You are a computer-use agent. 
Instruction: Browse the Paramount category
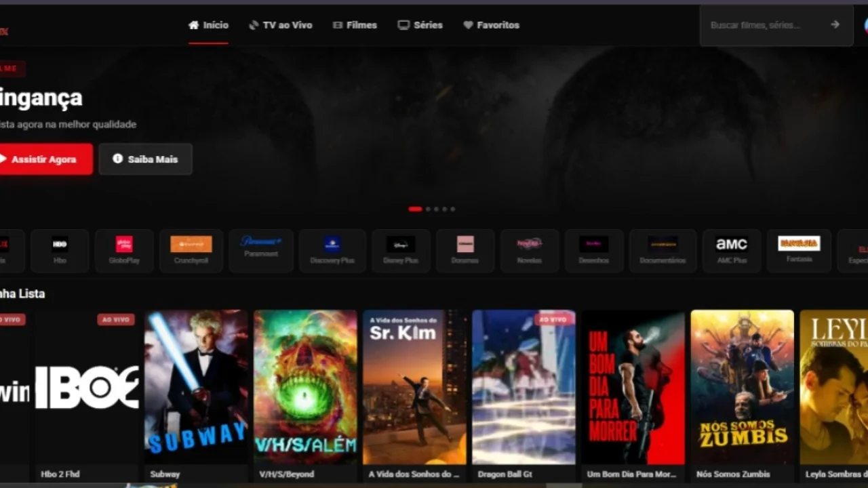pos(261,251)
